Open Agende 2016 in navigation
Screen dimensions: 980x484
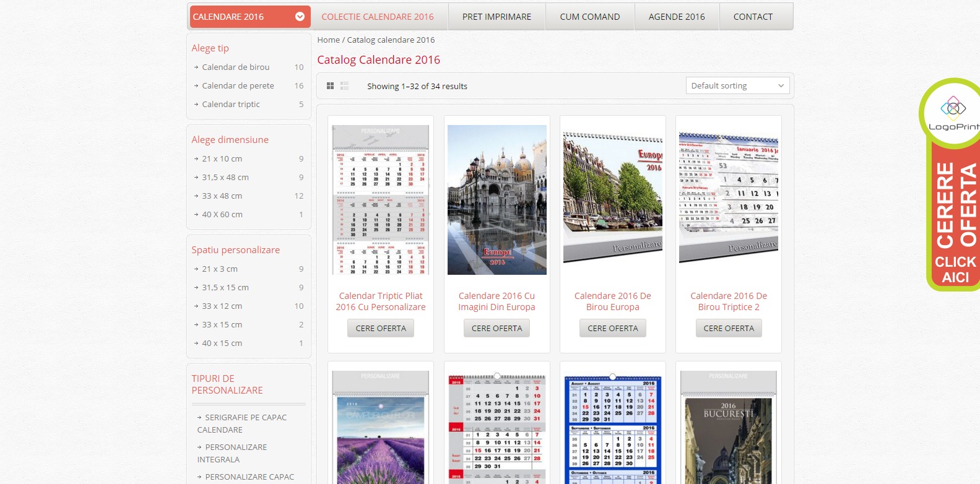tap(677, 17)
